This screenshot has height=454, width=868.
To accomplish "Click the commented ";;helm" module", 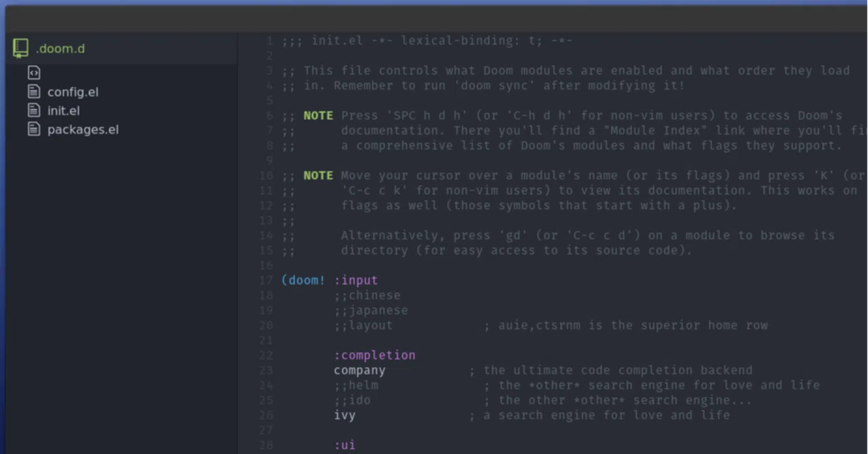I will point(355,385).
